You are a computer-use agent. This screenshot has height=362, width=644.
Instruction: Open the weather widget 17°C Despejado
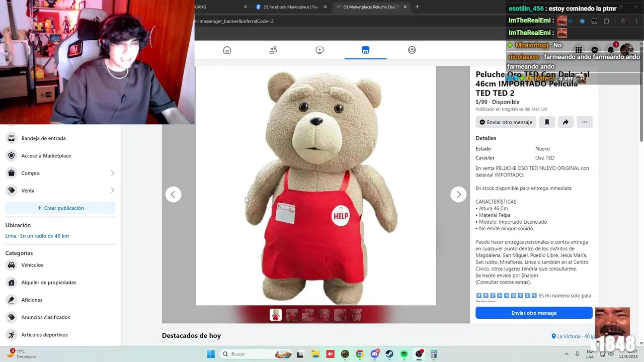coord(21,353)
